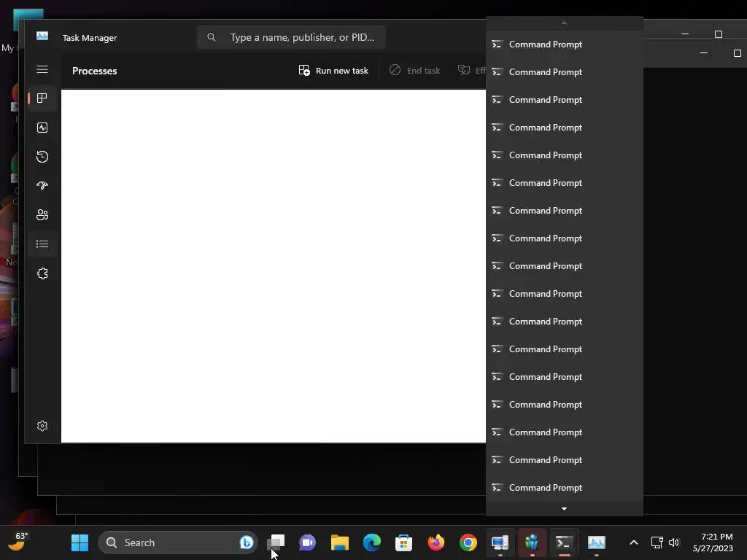Click the blue figure app on taskbar
The width and height of the screenshot is (747, 560).
(532, 542)
